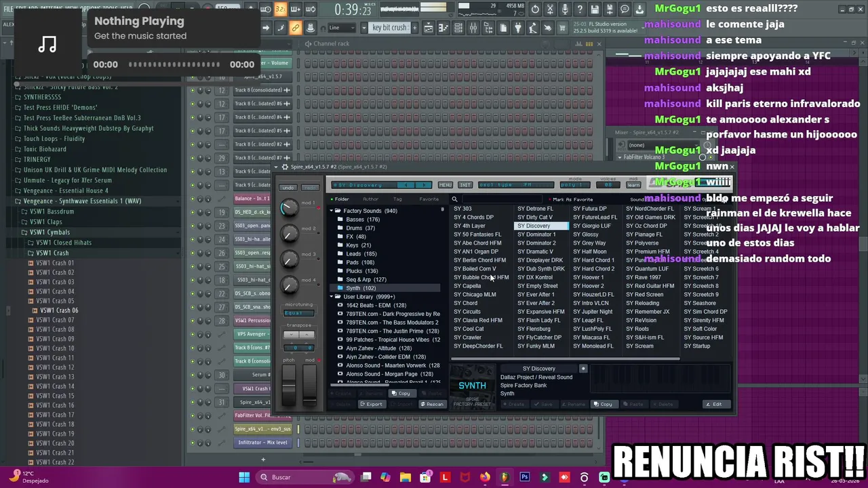
Task: Open Spire plugin gear settings icon
Action: point(285,167)
